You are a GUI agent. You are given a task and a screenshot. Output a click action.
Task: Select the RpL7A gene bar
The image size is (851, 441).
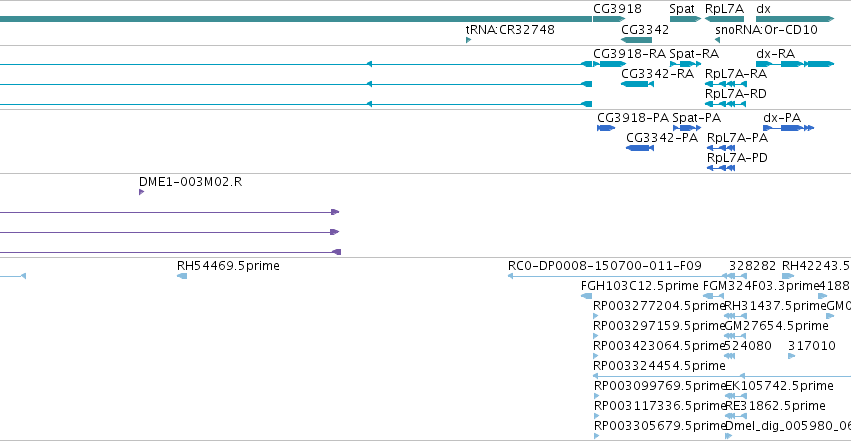(725, 20)
